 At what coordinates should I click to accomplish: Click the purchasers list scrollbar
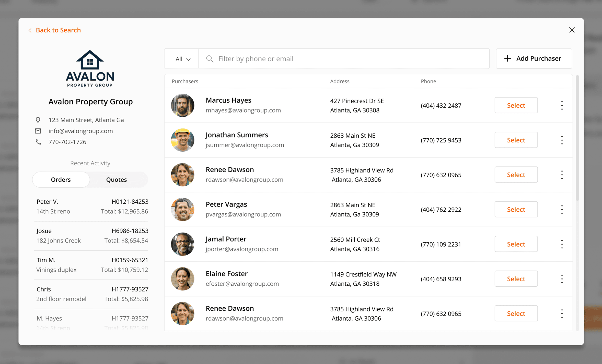577,138
